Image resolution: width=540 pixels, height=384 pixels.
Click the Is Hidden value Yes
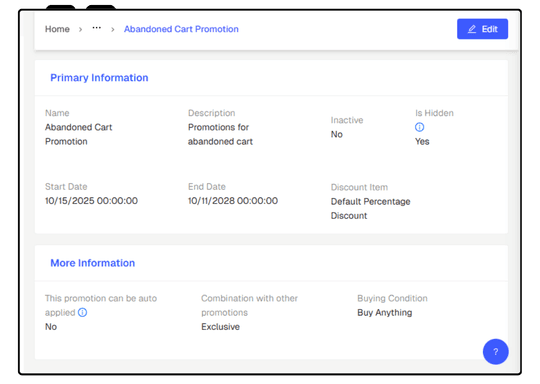pos(422,142)
